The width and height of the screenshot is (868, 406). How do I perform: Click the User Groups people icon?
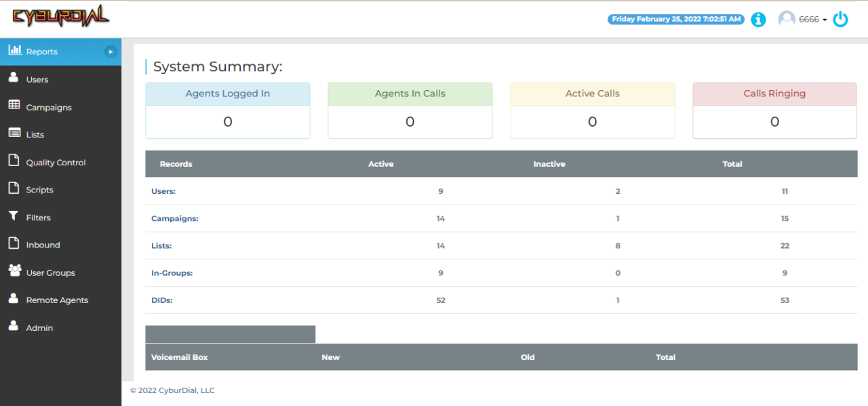[14, 272]
